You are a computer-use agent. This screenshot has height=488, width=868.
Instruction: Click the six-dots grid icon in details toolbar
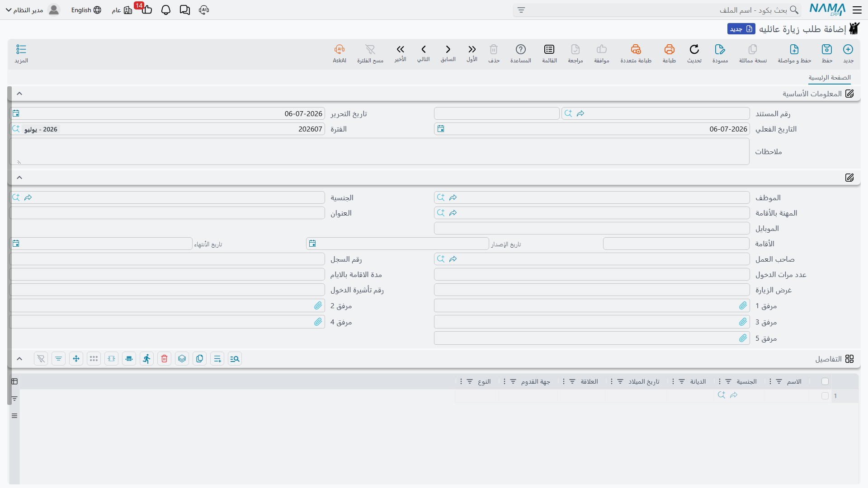[x=94, y=359]
